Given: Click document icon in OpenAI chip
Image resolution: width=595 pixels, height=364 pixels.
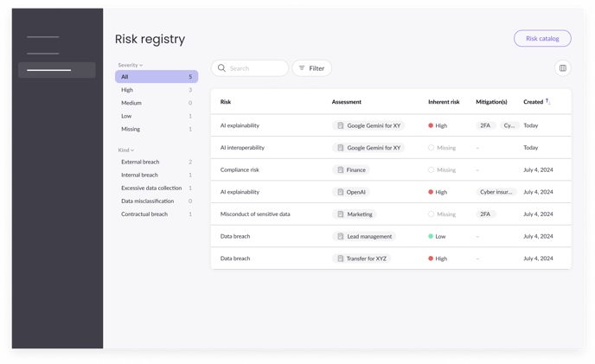Looking at the screenshot, I should [x=341, y=192].
